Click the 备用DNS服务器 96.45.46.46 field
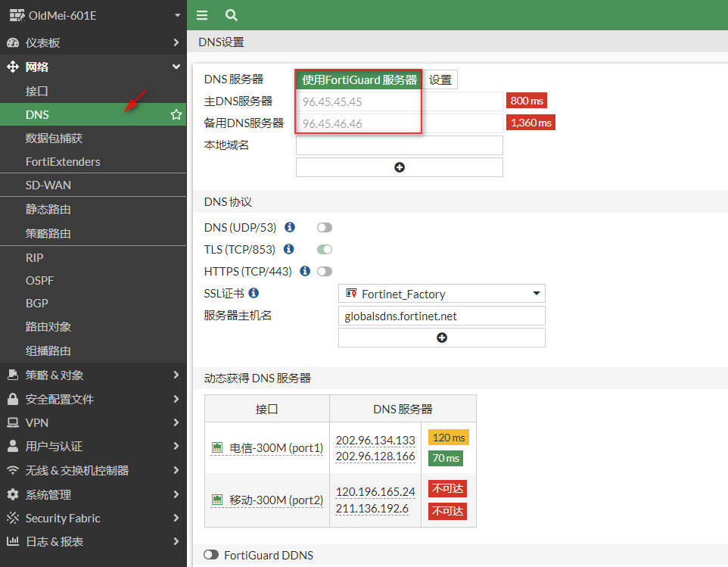 click(400, 123)
